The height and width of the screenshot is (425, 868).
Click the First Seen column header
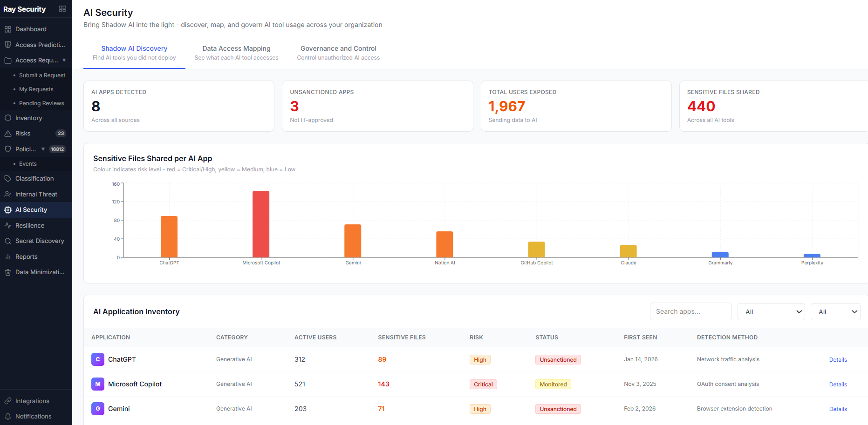640,337
